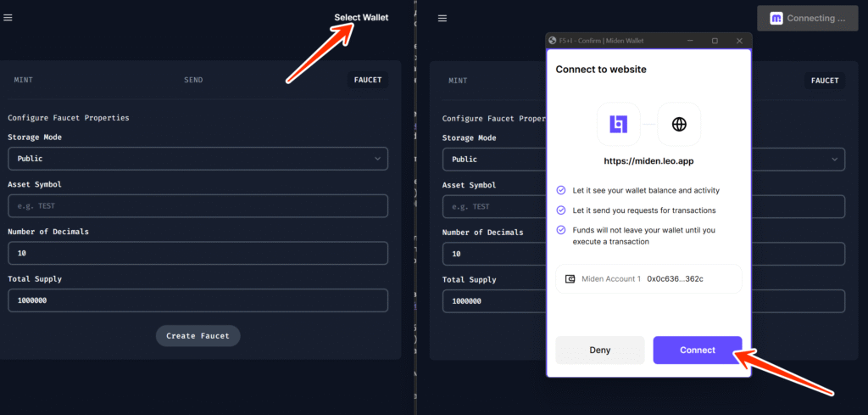This screenshot has height=415, width=868.
Task: Click 'Configure Faucet Properties' text in left panel
Action: (x=68, y=117)
